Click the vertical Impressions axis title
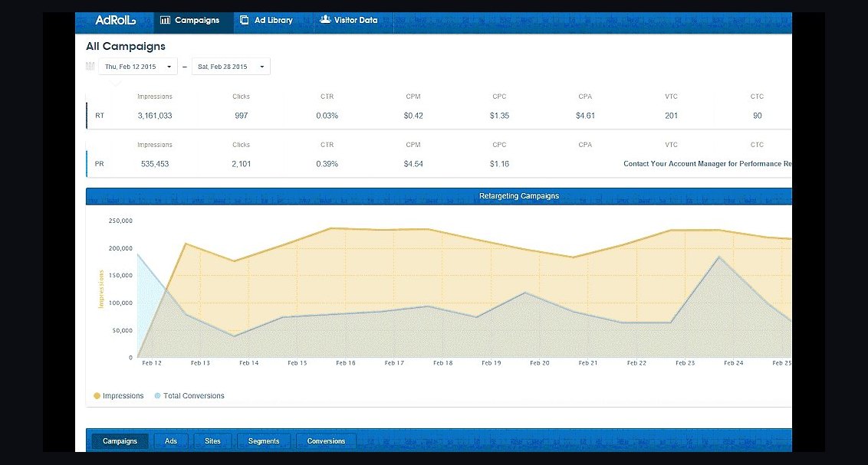Viewport: 868px width, 465px height. pos(100,289)
